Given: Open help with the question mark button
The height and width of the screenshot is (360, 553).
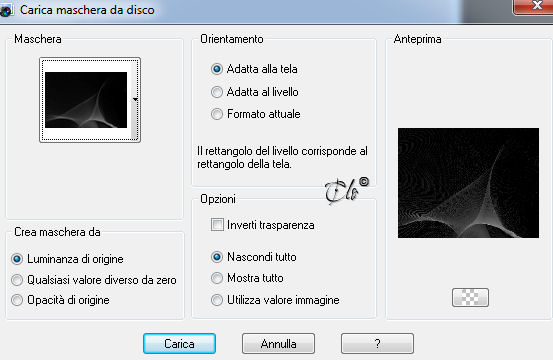Looking at the screenshot, I should [377, 343].
